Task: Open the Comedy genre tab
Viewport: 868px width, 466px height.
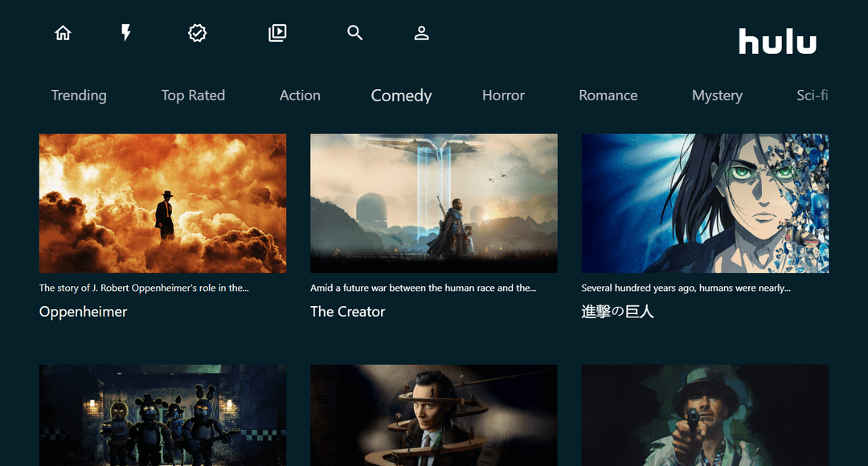Action: click(x=401, y=96)
